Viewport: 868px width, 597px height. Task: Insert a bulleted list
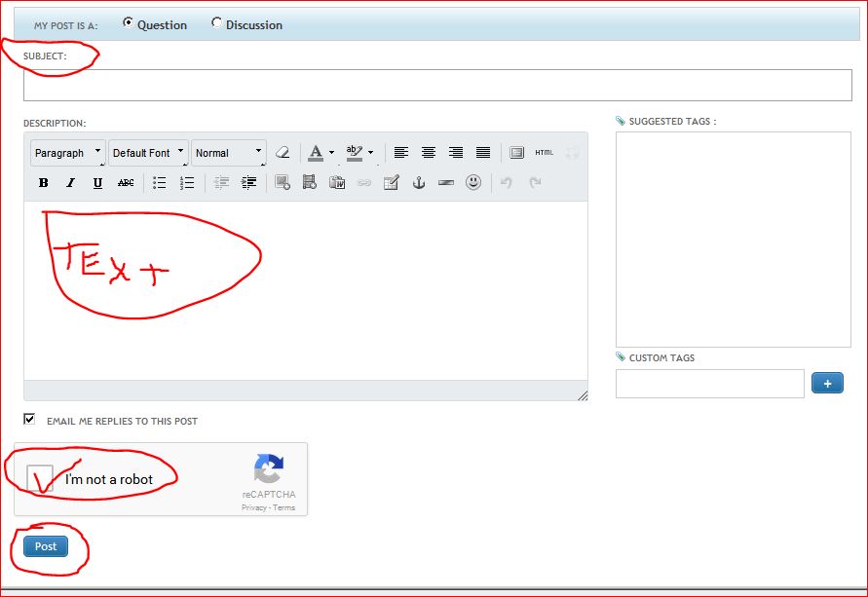(160, 183)
